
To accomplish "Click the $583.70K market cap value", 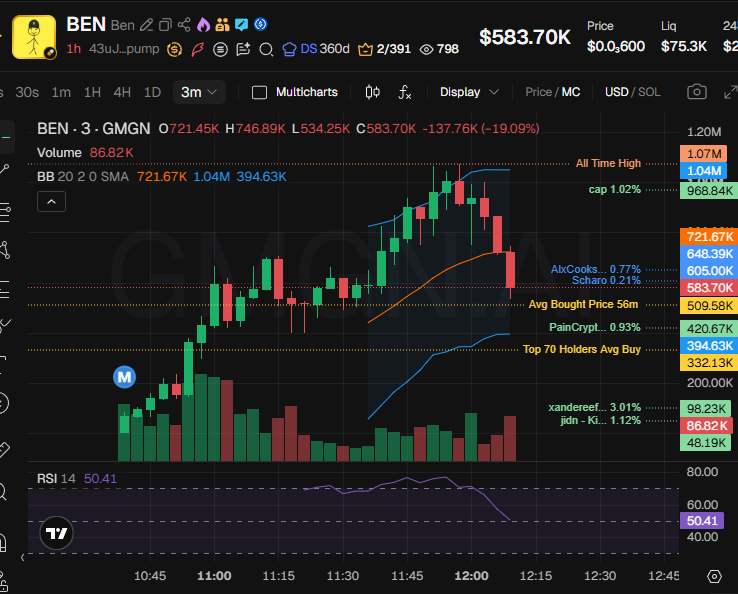I will (525, 37).
